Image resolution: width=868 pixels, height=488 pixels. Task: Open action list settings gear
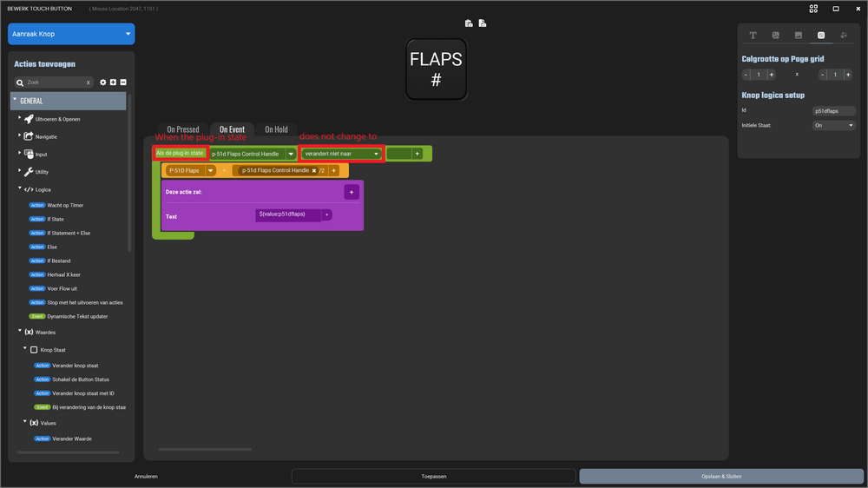pos(103,82)
